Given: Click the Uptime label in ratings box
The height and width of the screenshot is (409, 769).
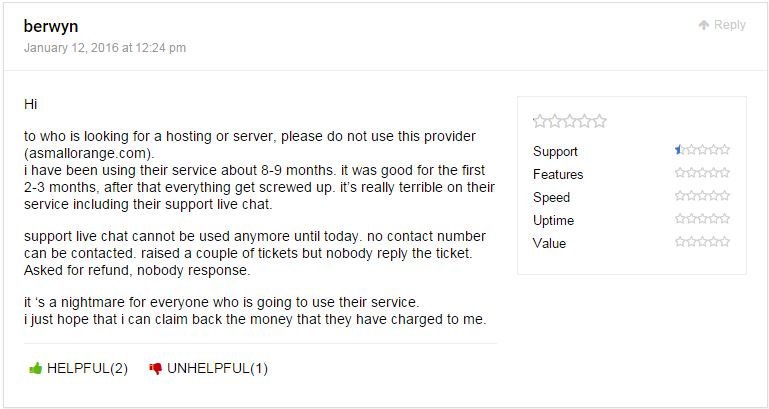Looking at the screenshot, I should (x=554, y=221).
